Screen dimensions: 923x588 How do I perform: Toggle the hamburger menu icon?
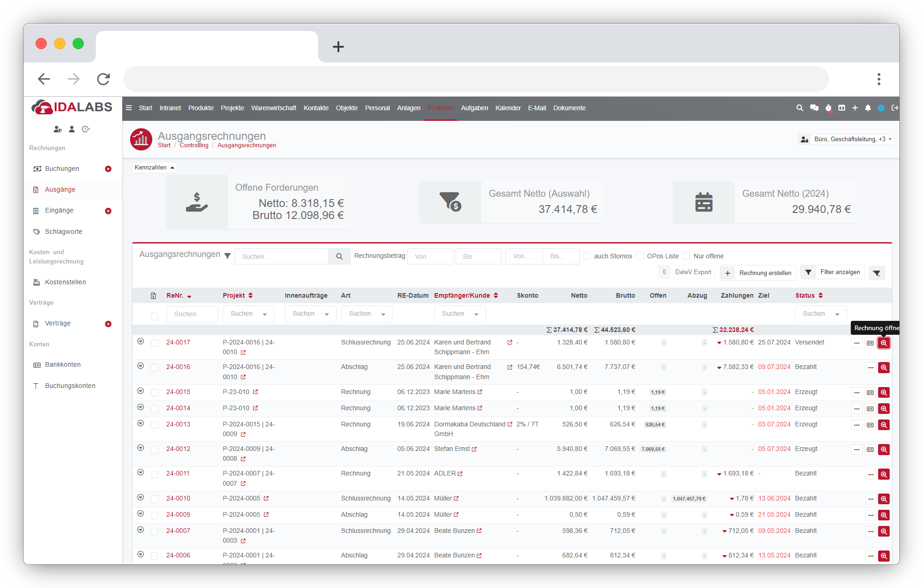click(x=129, y=108)
